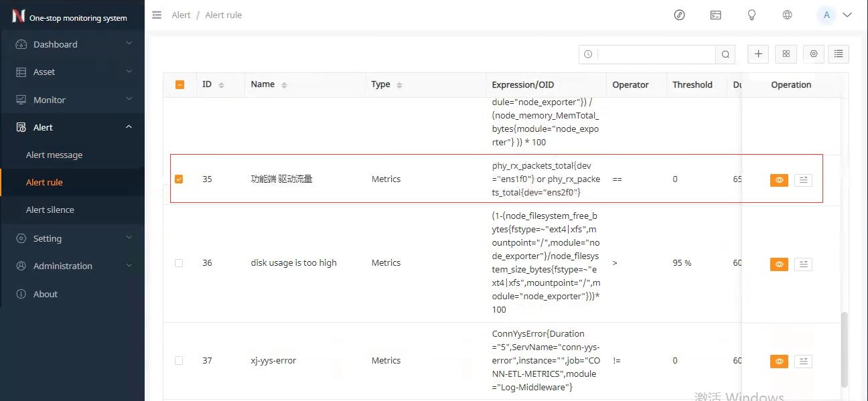Image resolution: width=868 pixels, height=401 pixels.
Task: Open table settings gear icon
Action: (814, 54)
